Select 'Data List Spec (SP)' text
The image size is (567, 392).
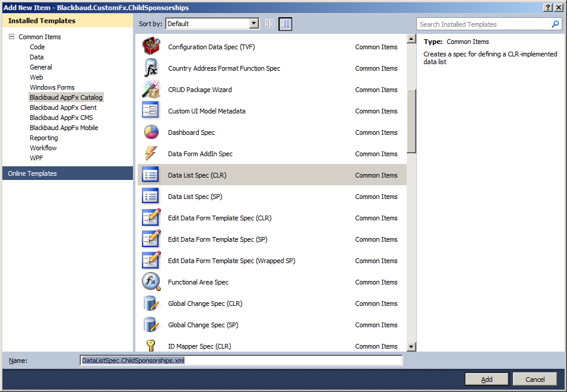[195, 197]
